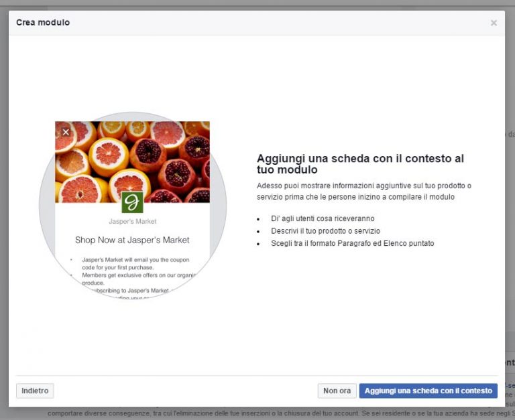Click bullet 'Descrivi il tuo prodotto o servizio'

tap(325, 231)
